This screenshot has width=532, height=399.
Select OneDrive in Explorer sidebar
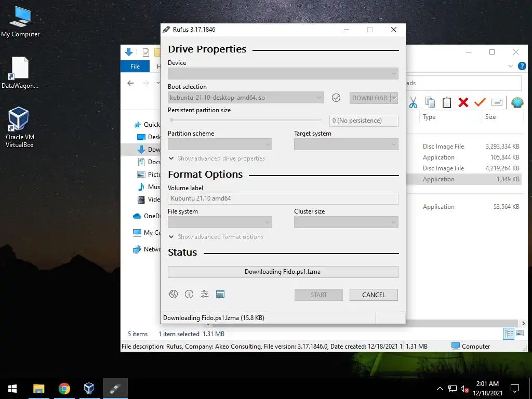point(147,216)
